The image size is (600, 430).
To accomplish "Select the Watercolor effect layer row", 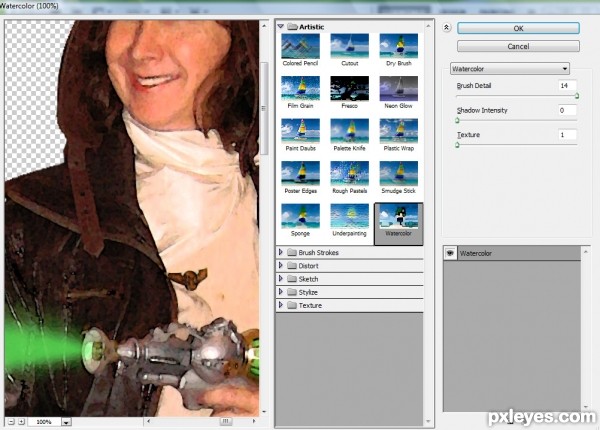I will pos(512,253).
